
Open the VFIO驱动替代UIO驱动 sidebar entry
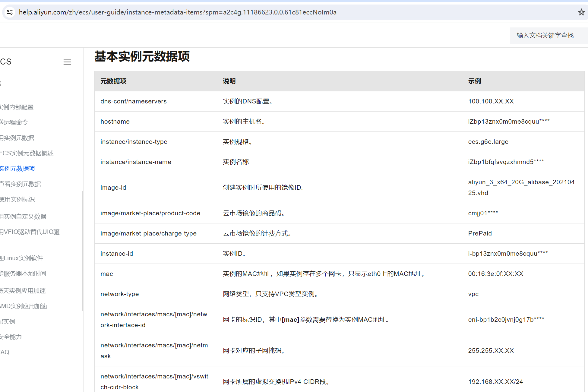(30, 232)
